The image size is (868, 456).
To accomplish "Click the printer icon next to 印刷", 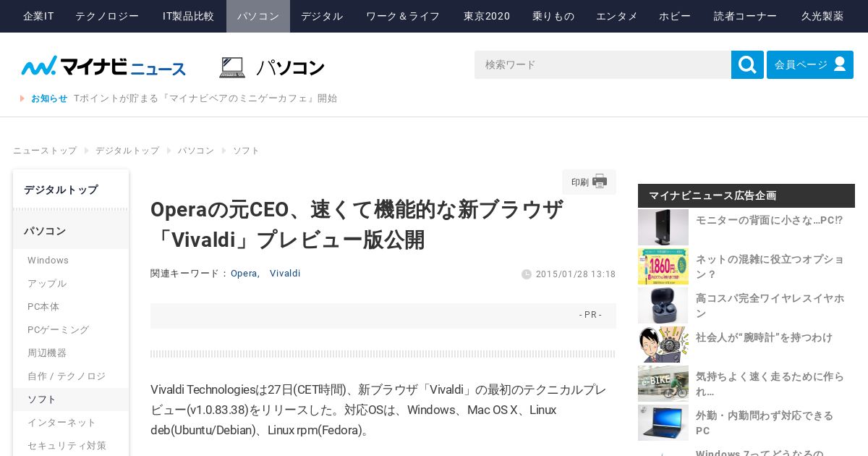I will pos(600,182).
